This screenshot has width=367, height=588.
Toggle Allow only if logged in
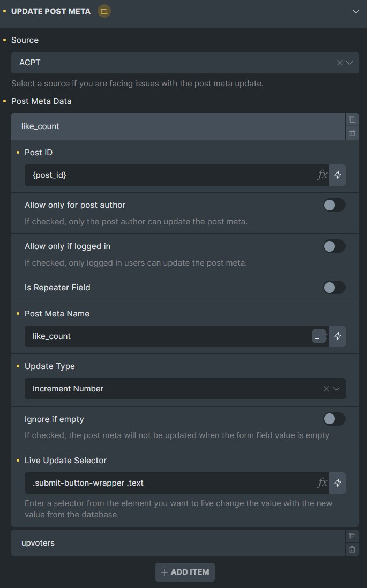pyautogui.click(x=334, y=246)
